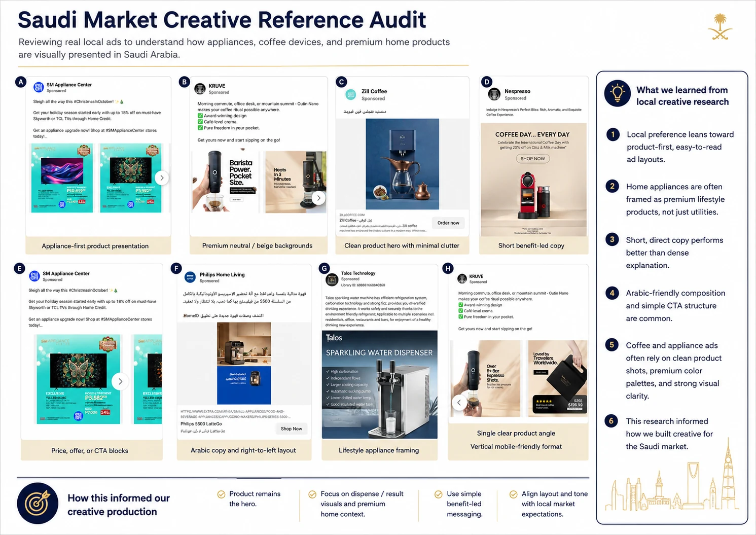Screen dimensions: 756x535
Task: Open Philips Home Living profile avatar
Action: (190, 277)
